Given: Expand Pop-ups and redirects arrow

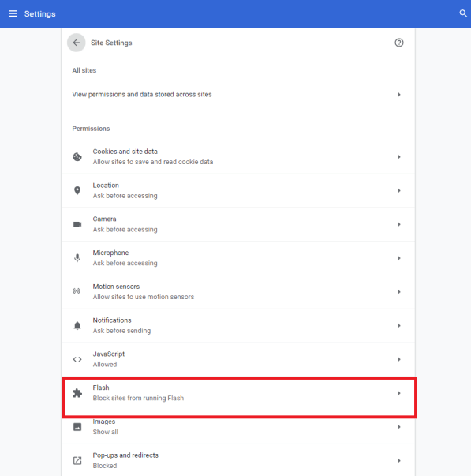Looking at the screenshot, I should point(399,460).
